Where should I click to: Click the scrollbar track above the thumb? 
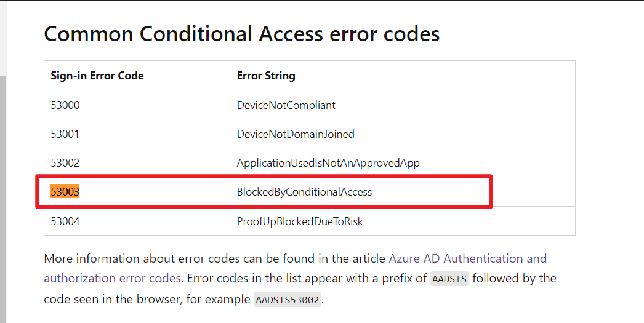[x=3, y=38]
